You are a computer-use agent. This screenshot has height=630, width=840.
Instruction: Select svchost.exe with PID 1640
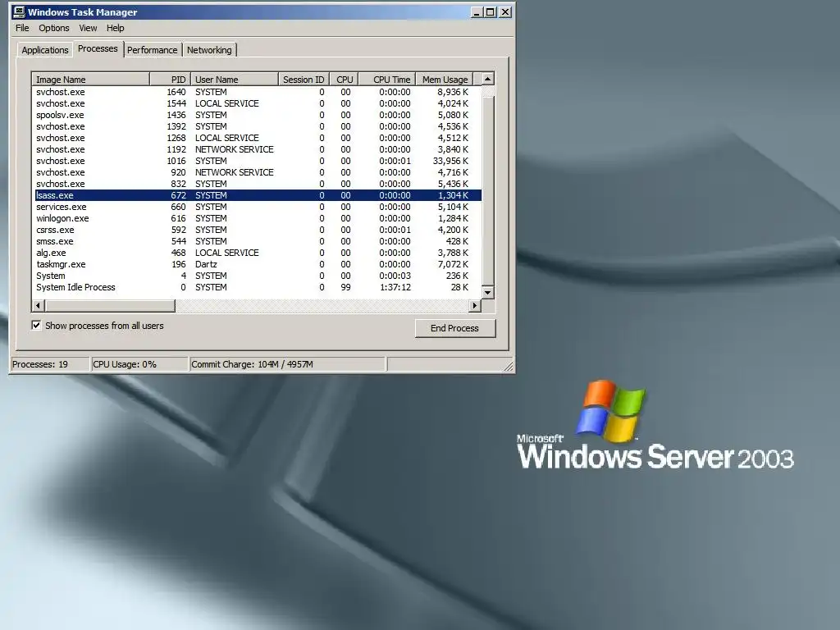[x=257, y=92]
